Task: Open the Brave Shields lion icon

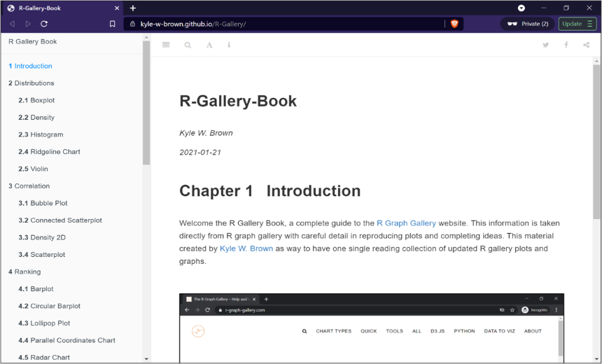Action: [454, 24]
